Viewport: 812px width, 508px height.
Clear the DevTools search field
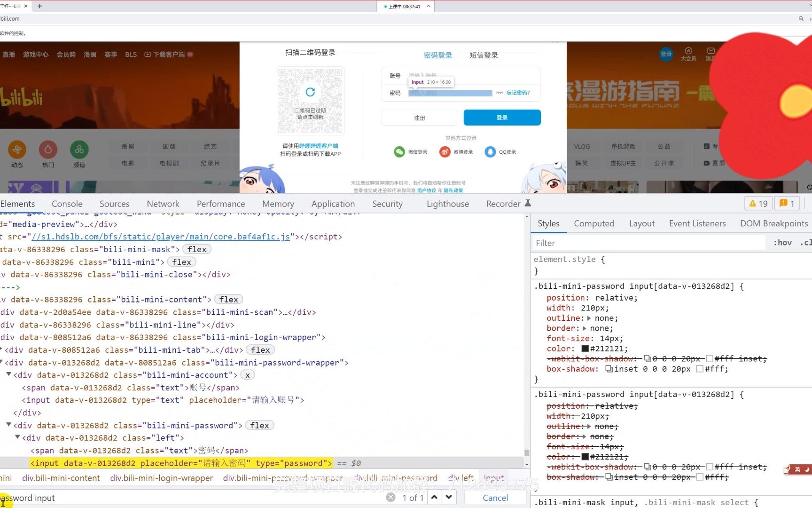pyautogui.click(x=391, y=498)
